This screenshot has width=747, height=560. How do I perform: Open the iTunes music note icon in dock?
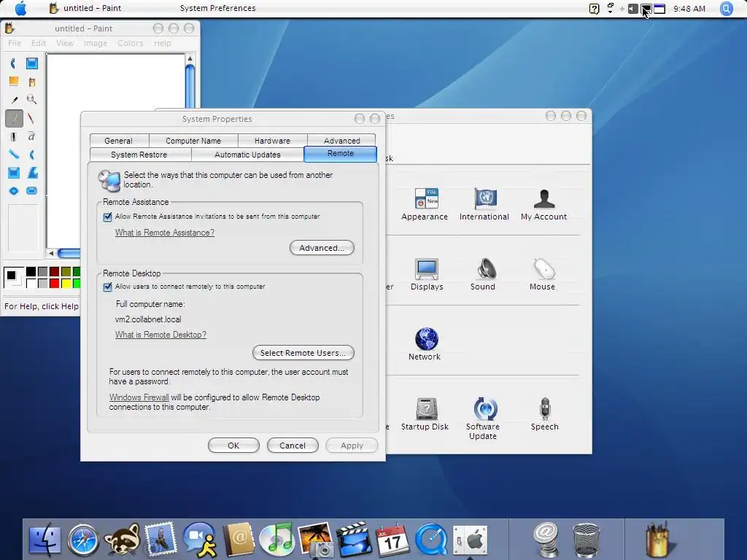[276, 539]
